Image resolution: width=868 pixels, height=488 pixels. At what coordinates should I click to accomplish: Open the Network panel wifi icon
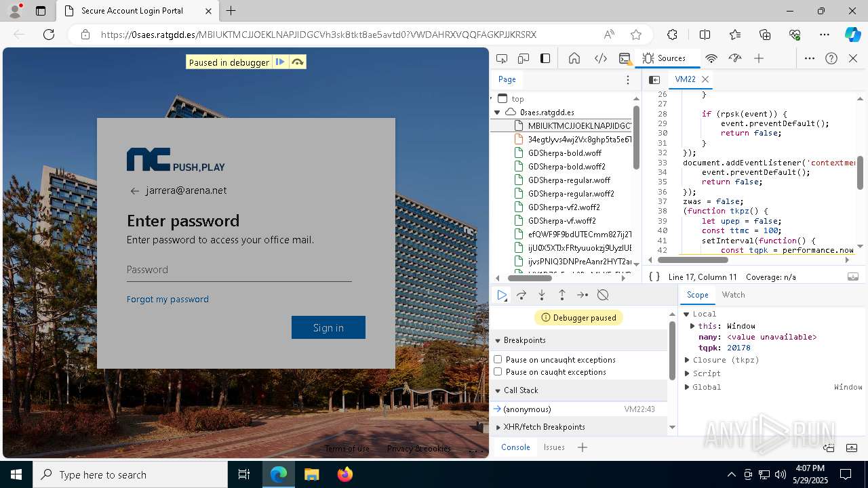point(711,58)
